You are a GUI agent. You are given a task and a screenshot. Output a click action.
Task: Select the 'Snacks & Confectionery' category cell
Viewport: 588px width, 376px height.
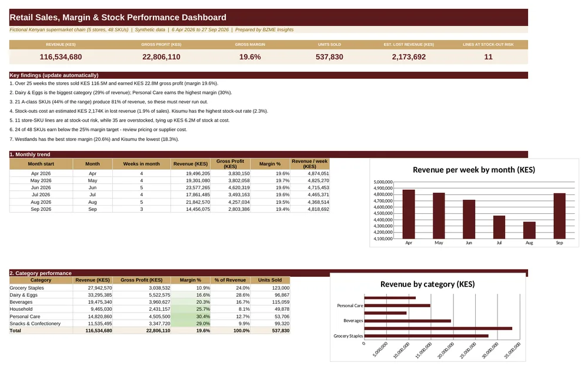[x=41, y=324]
